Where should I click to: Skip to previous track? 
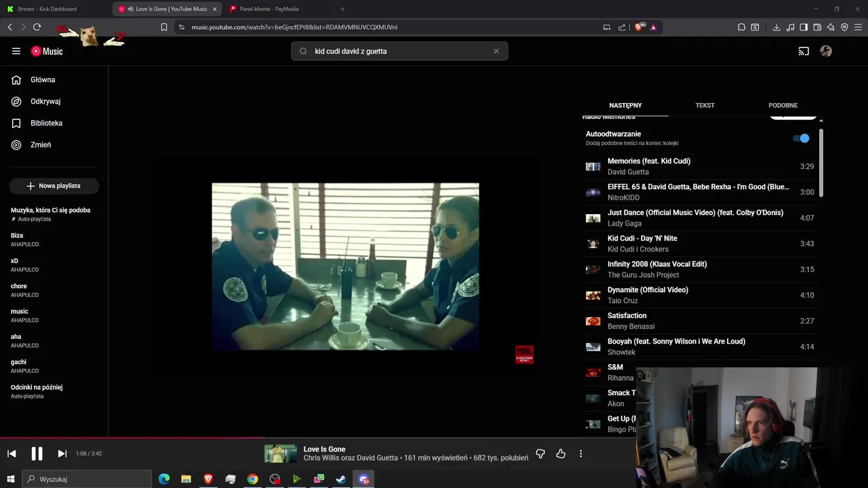click(12, 453)
